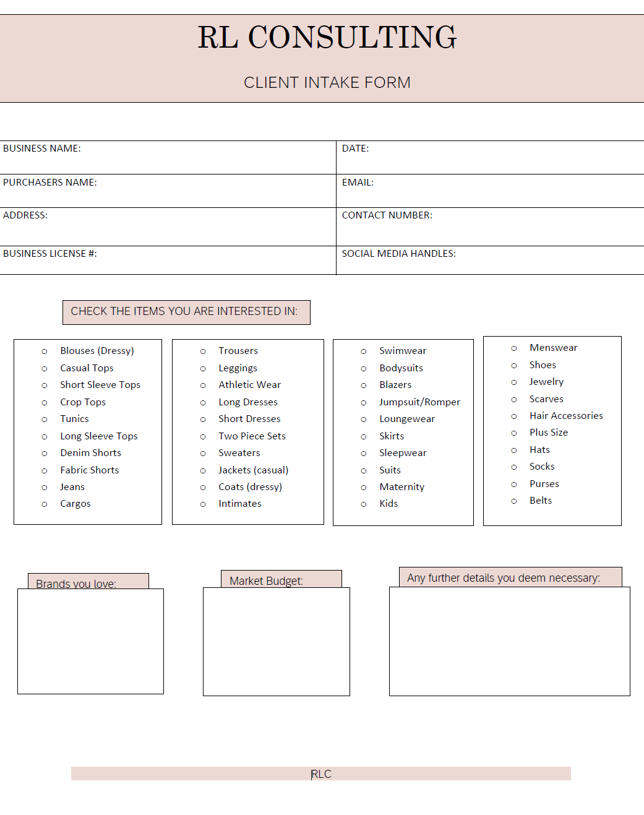Click inside the Brands you love box
This screenshot has height=815, width=644.
point(90,641)
